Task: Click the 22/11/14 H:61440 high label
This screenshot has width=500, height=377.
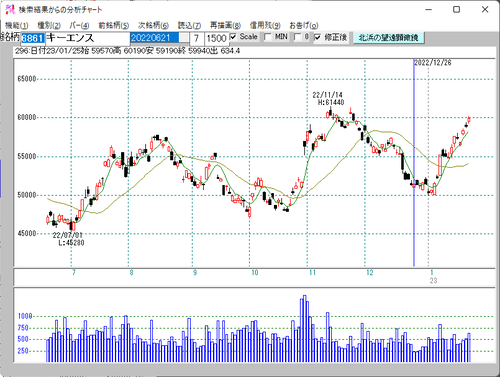Action: [x=328, y=99]
